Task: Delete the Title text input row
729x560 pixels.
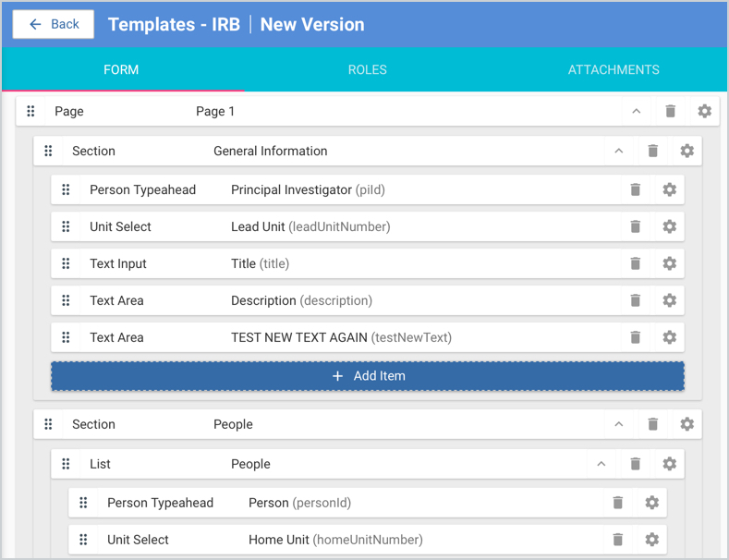Action: pyautogui.click(x=635, y=263)
